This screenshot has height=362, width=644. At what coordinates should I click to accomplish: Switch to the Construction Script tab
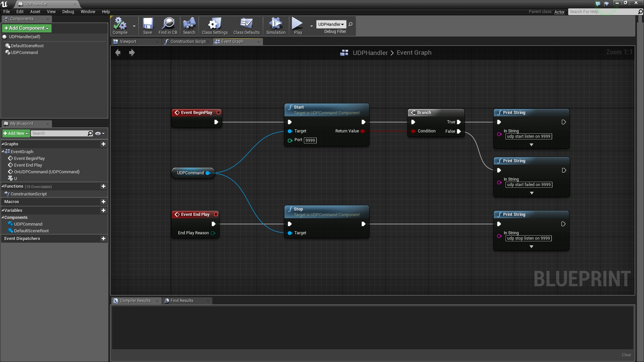[187, 42]
